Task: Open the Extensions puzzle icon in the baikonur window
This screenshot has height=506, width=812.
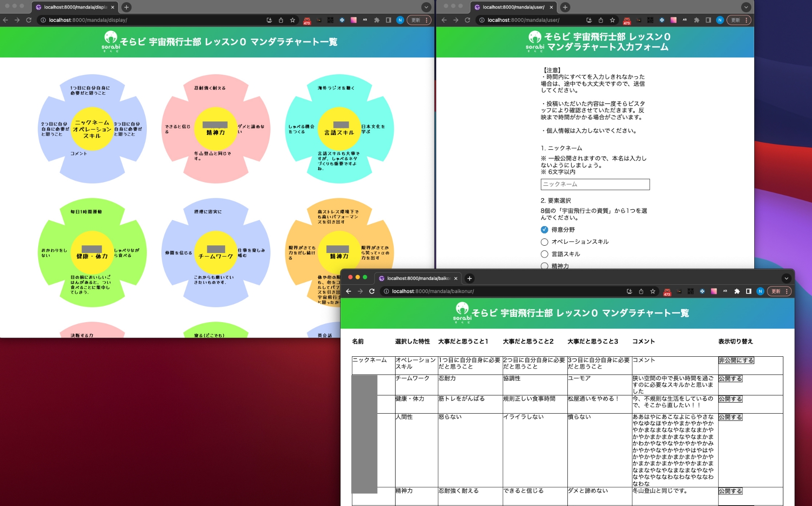Action: (737, 291)
